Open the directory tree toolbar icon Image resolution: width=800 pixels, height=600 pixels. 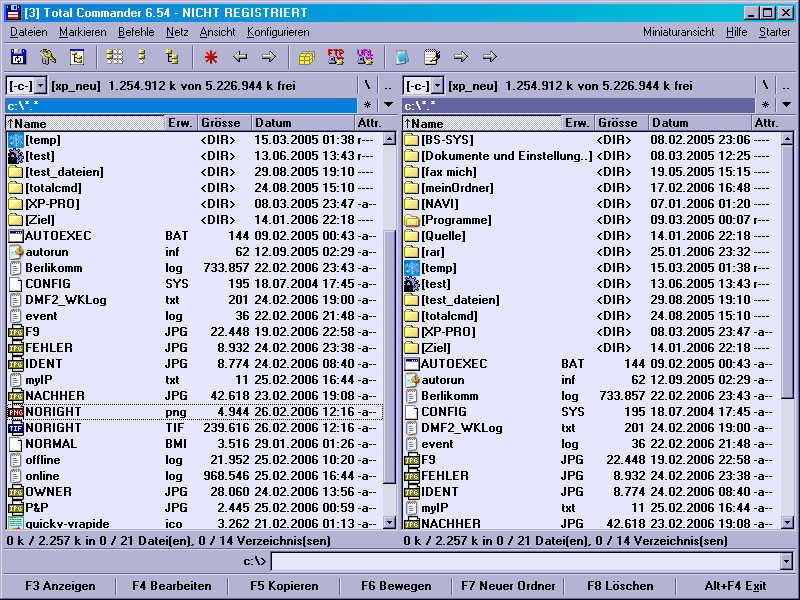click(x=77, y=57)
